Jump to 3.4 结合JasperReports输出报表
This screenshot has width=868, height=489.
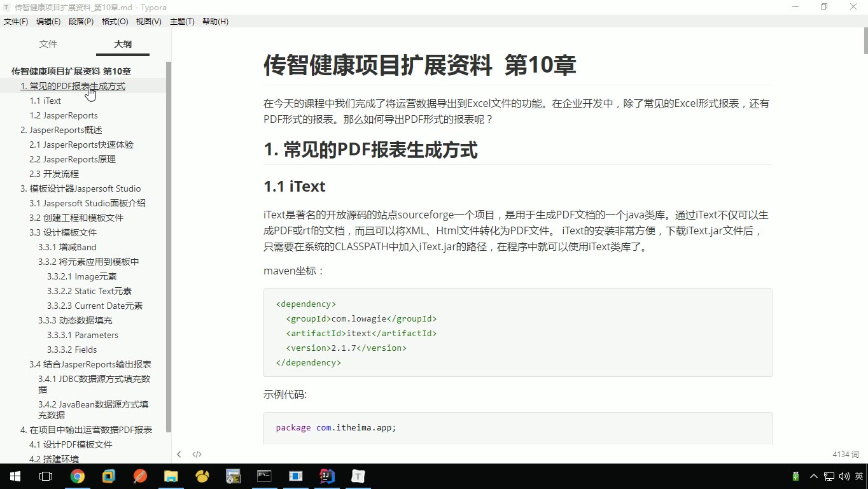point(90,364)
